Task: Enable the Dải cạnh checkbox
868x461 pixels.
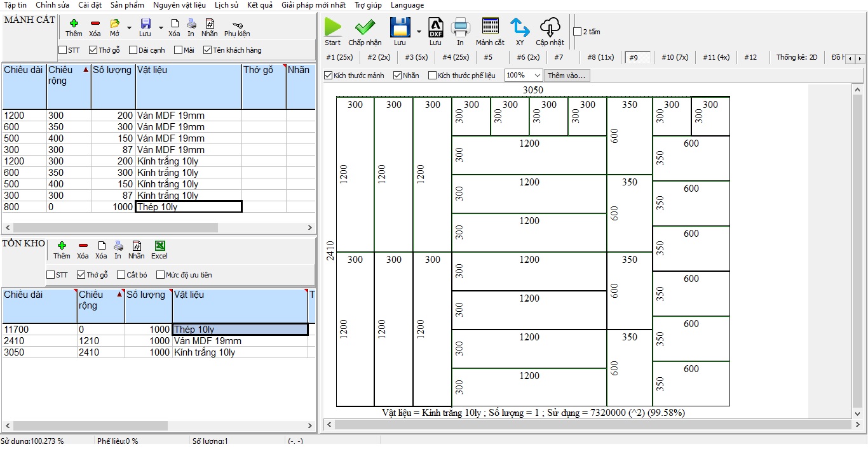Action: 133,50
